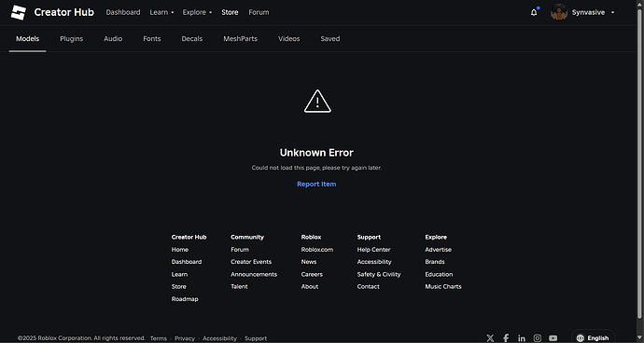Expand the Explore dropdown menu
This screenshot has width=644, height=343.
pos(197,12)
